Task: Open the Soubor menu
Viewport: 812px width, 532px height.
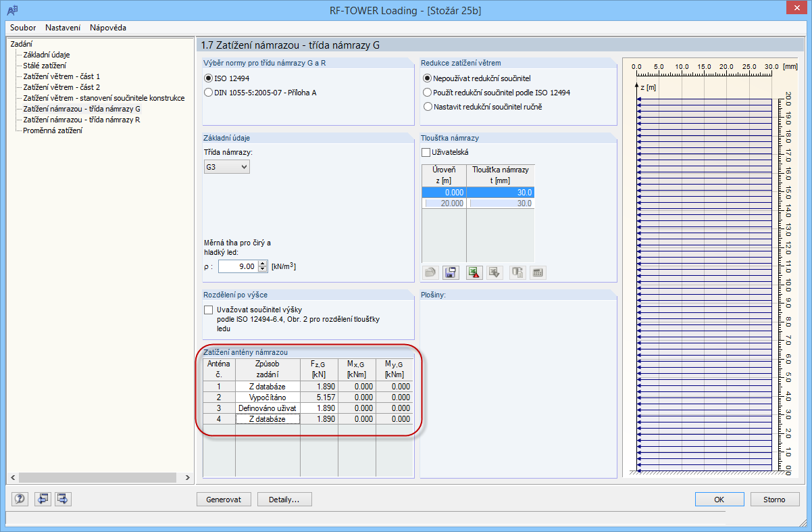Action: 24,28
